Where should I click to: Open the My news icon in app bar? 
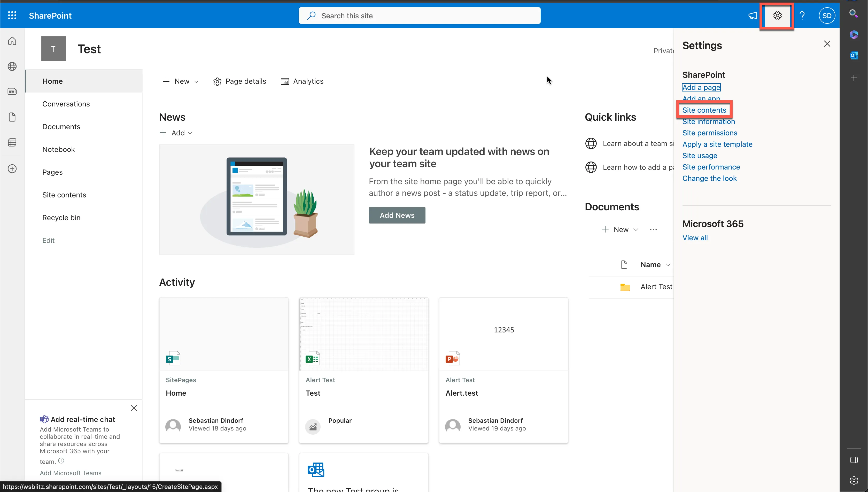click(12, 91)
